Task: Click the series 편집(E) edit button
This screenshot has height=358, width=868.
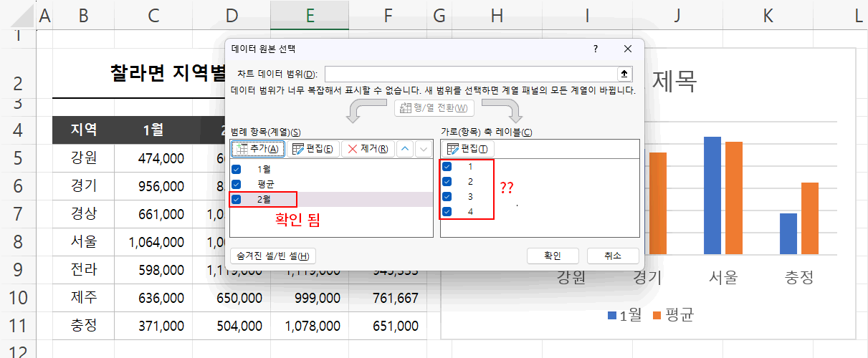Action: click(x=313, y=148)
